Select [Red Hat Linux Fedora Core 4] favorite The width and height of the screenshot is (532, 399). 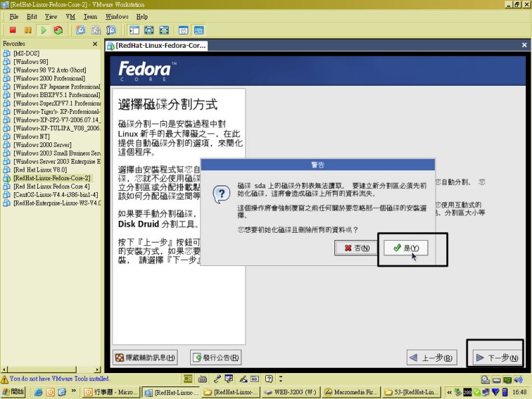(x=52, y=186)
